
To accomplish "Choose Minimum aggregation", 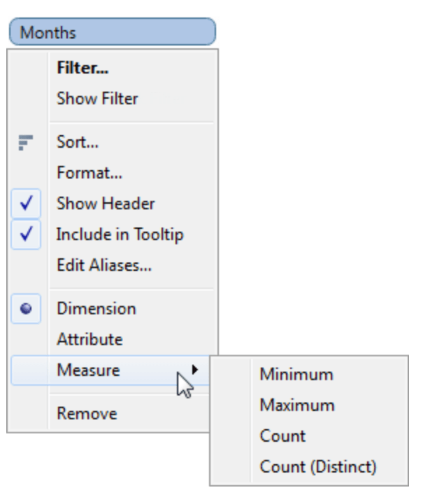I will pyautogui.click(x=296, y=374).
